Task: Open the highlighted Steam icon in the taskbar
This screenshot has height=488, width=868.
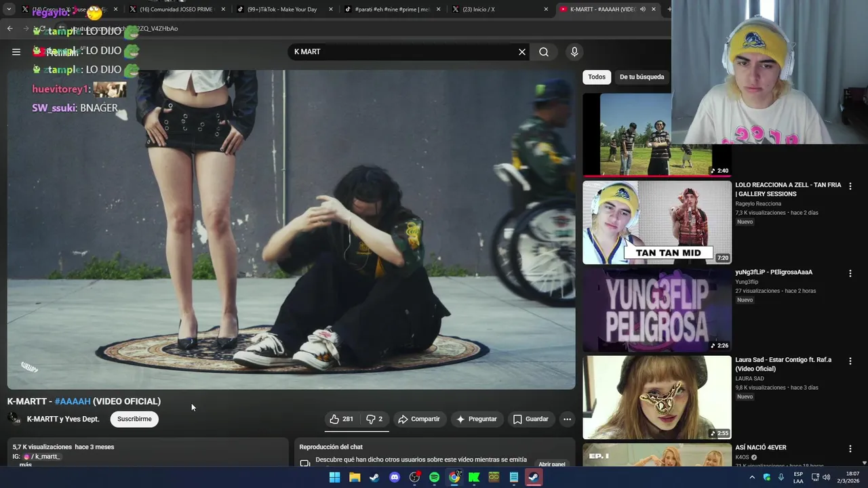Action: pyautogui.click(x=534, y=477)
